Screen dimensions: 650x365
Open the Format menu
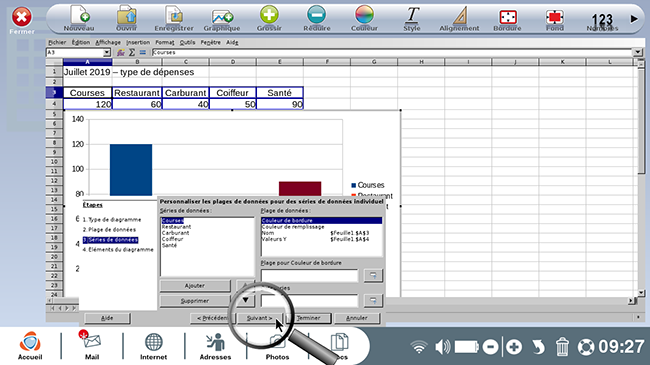point(165,42)
